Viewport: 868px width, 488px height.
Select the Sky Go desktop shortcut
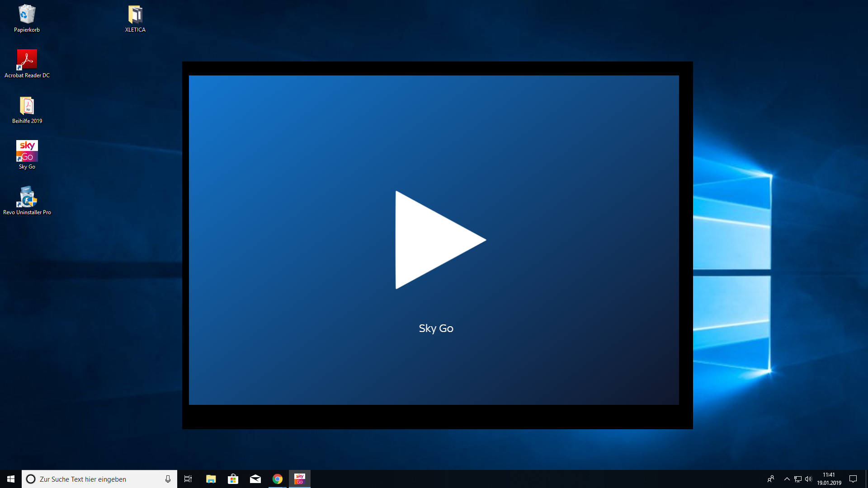click(27, 155)
